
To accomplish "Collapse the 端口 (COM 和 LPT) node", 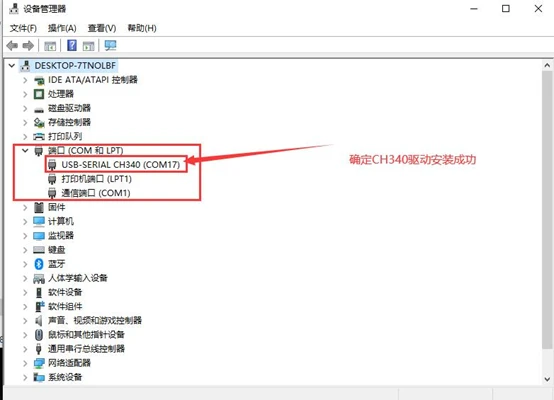I will (25, 151).
